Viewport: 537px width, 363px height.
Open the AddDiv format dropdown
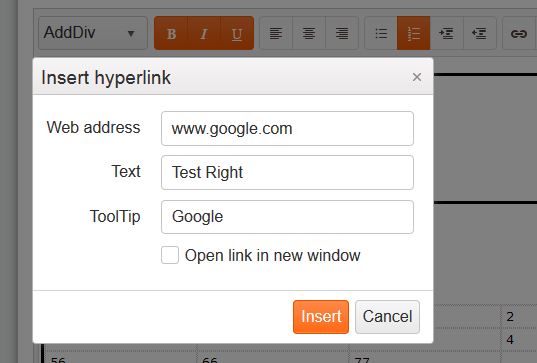(x=93, y=33)
